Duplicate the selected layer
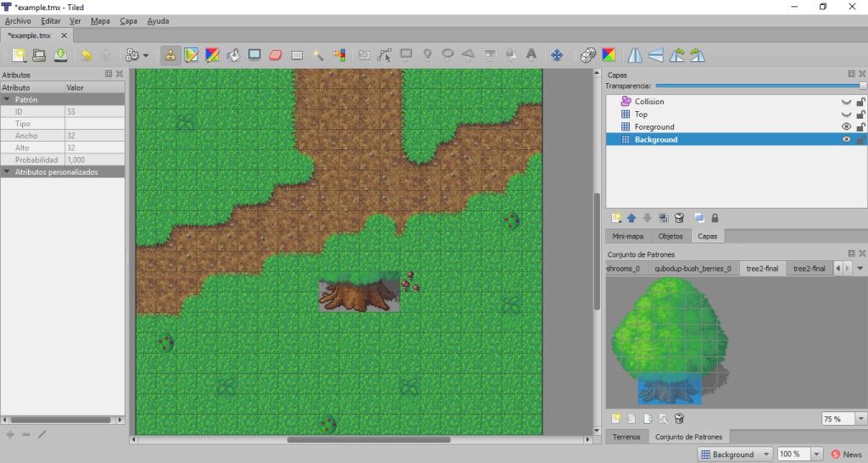The image size is (868, 463). tap(663, 218)
